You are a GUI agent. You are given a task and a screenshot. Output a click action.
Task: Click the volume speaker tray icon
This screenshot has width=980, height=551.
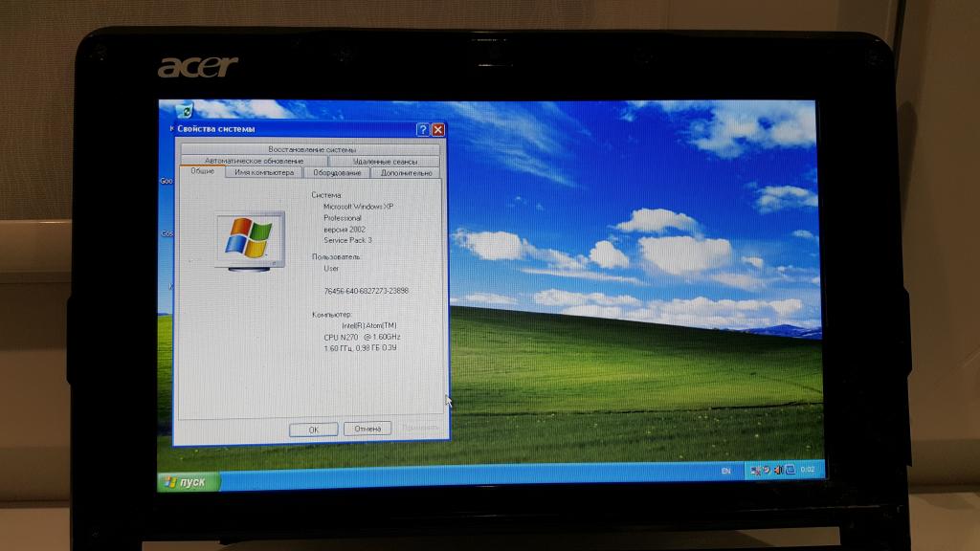(x=778, y=470)
